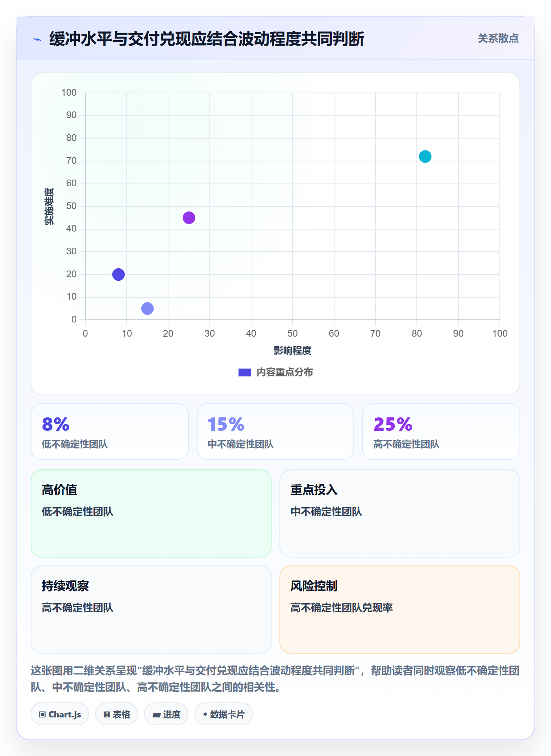This screenshot has width=551, height=756.
Task: Click the 25% statistic value
Action: coord(393,424)
